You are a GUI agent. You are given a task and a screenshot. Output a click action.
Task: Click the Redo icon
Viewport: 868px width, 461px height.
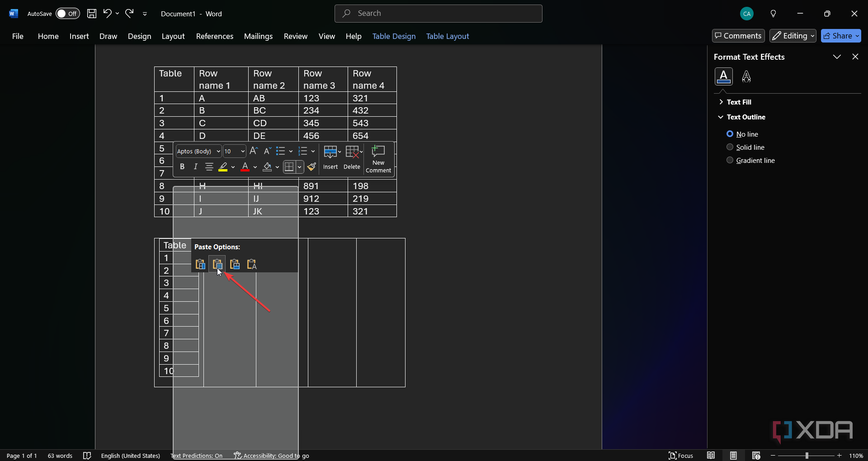130,14
